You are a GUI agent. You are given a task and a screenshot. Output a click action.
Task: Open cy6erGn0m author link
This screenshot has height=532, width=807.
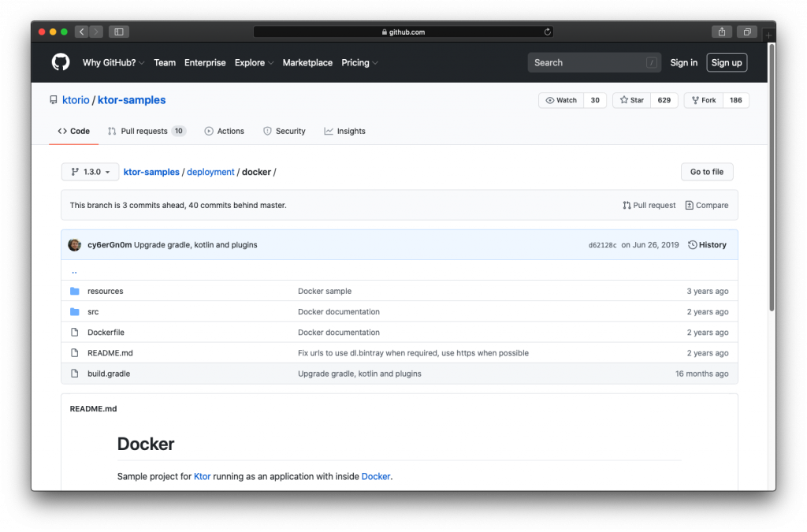pyautogui.click(x=110, y=245)
